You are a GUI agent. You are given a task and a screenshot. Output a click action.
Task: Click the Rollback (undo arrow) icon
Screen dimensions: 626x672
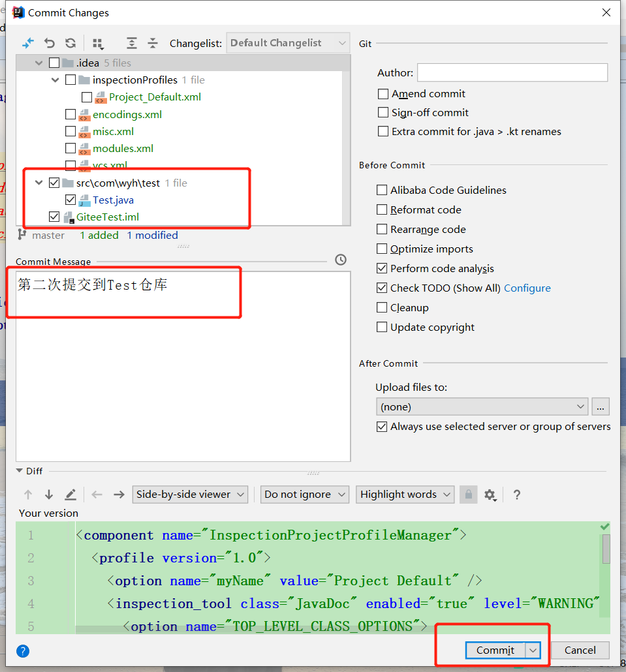(x=50, y=43)
